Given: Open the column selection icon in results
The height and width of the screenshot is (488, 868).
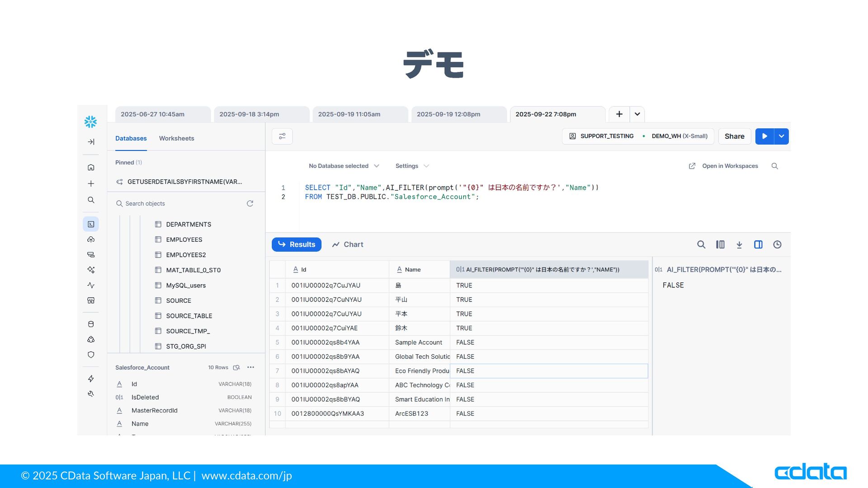Looking at the screenshot, I should (720, 244).
